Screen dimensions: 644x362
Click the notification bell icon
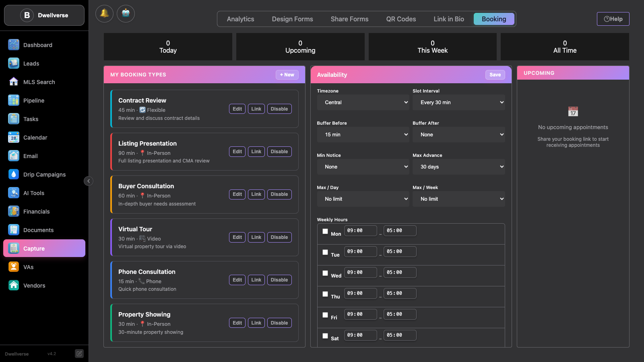pos(104,14)
